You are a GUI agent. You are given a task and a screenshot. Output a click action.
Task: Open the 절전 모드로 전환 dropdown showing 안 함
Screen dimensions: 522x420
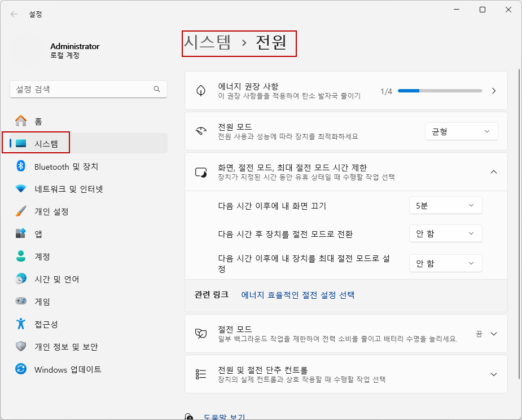click(x=445, y=233)
